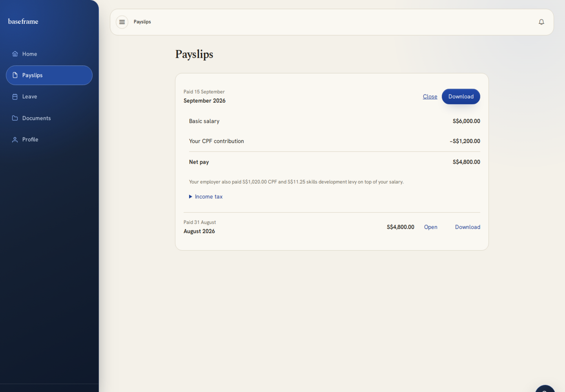Close the September 2026 payslip
Image resolution: width=565 pixels, height=392 pixels.
tap(430, 96)
